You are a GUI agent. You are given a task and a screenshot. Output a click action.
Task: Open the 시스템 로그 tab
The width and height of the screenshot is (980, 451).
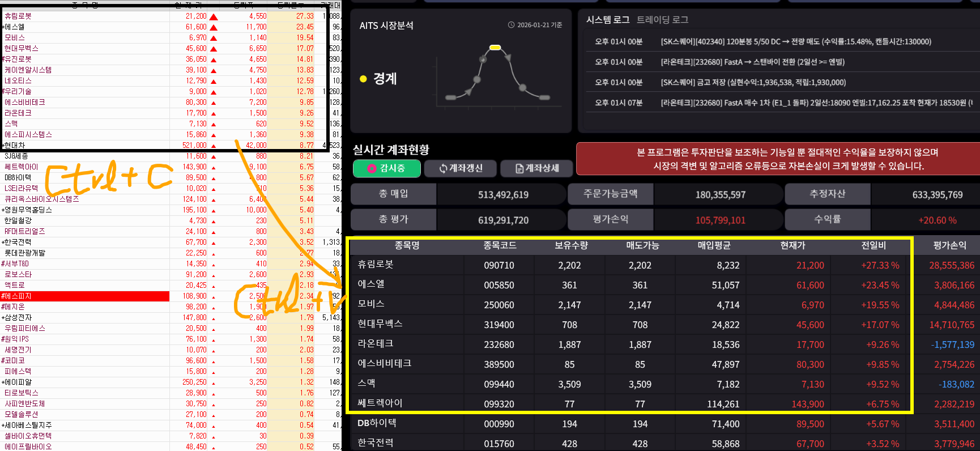click(608, 20)
